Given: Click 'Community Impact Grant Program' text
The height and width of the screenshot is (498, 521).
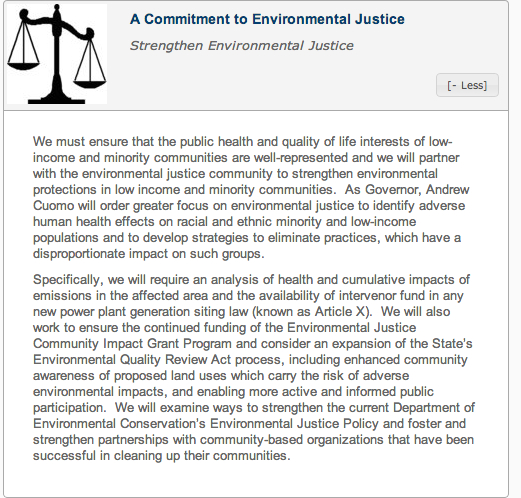Looking at the screenshot, I should 132,343.
